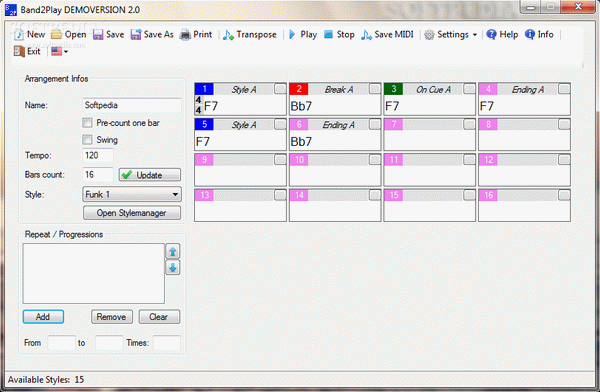Open the Stylemanager button

[x=132, y=213]
